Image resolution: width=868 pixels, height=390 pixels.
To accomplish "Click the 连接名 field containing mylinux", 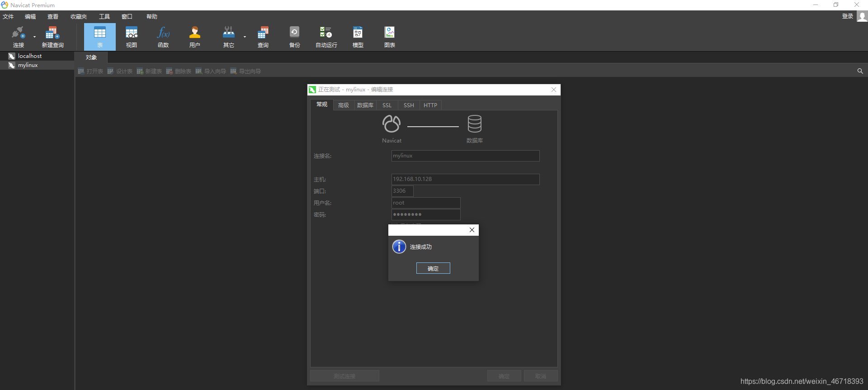I will coord(465,156).
